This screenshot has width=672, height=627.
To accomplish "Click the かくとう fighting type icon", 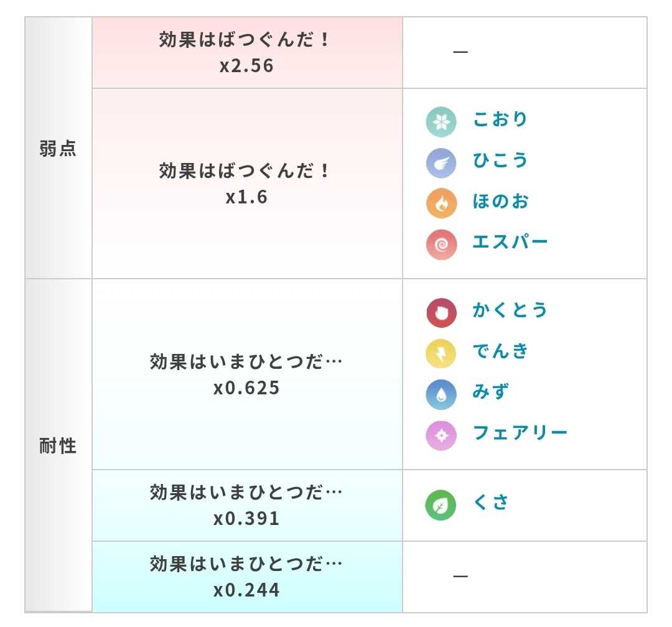I will [x=441, y=313].
